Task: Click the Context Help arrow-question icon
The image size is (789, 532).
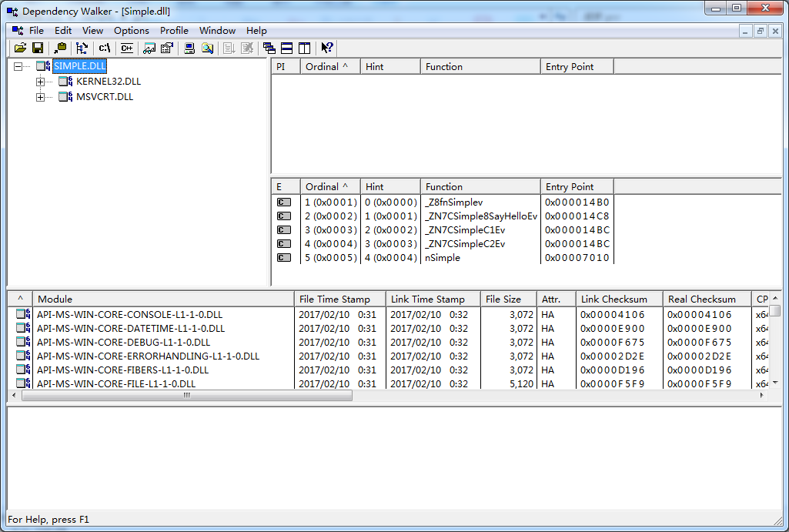Action: [327, 48]
